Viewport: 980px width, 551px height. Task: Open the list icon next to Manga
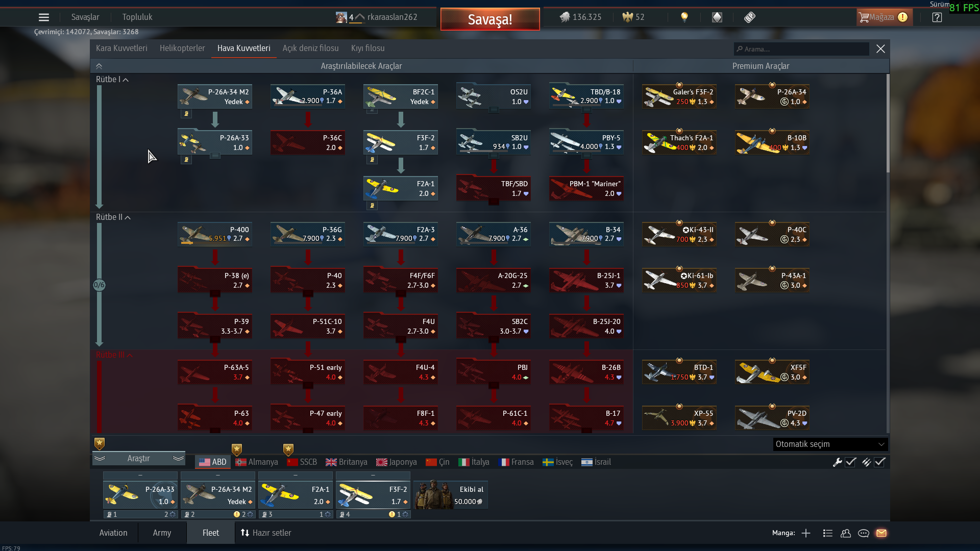(x=828, y=533)
